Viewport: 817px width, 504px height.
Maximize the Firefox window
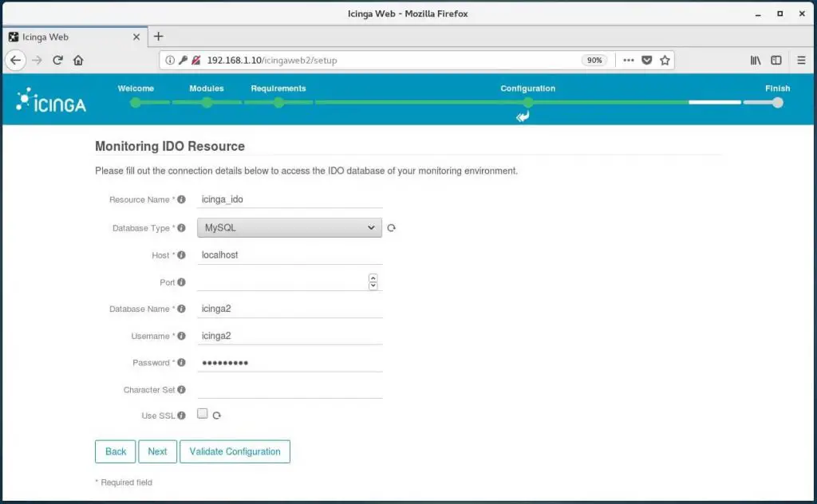point(780,14)
